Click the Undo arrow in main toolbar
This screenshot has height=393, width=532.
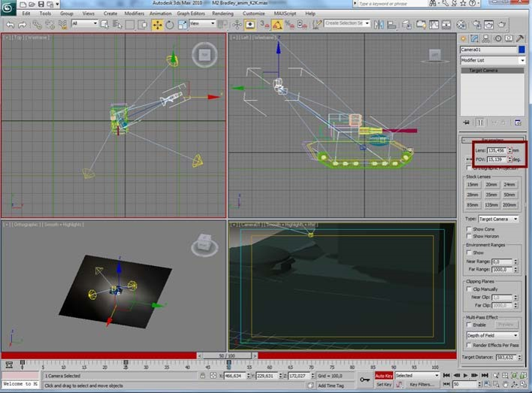[x=11, y=25]
